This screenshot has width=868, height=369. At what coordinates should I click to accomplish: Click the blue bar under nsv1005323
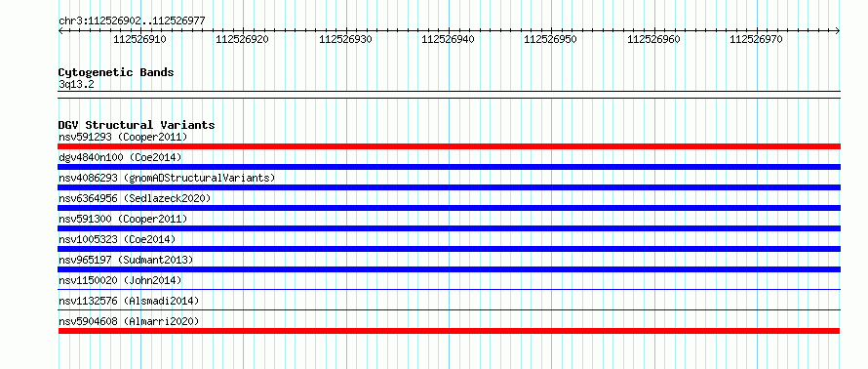(449, 249)
